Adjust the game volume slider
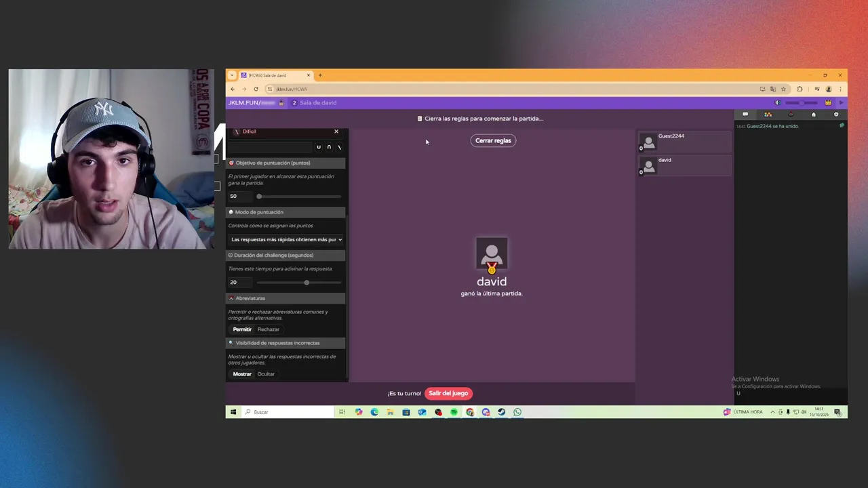 point(802,103)
